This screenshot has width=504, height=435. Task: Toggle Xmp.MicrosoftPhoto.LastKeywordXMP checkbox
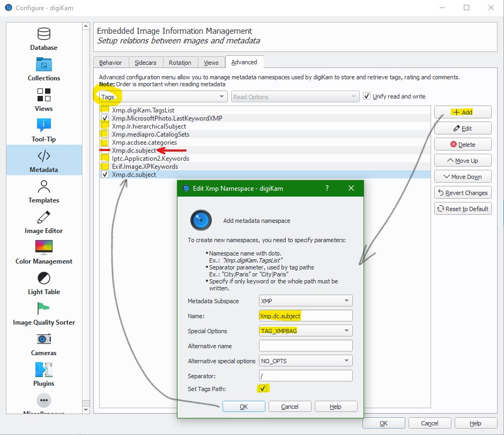[x=105, y=118]
